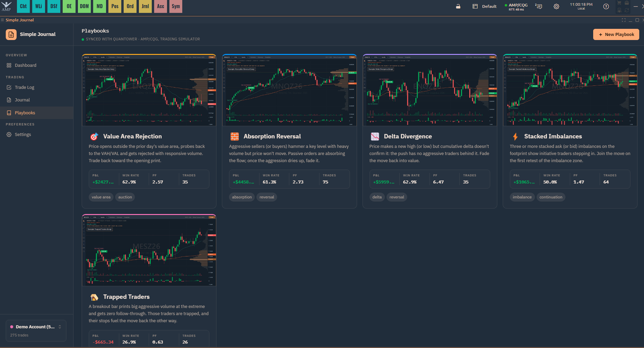Click the Delta Divergence chart icon
This screenshot has height=348, width=644.
tap(375, 136)
